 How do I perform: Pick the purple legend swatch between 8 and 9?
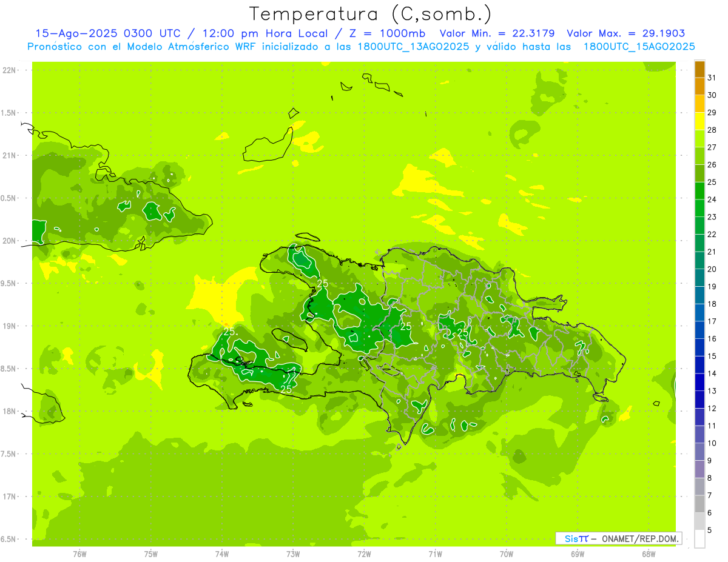[x=699, y=469]
